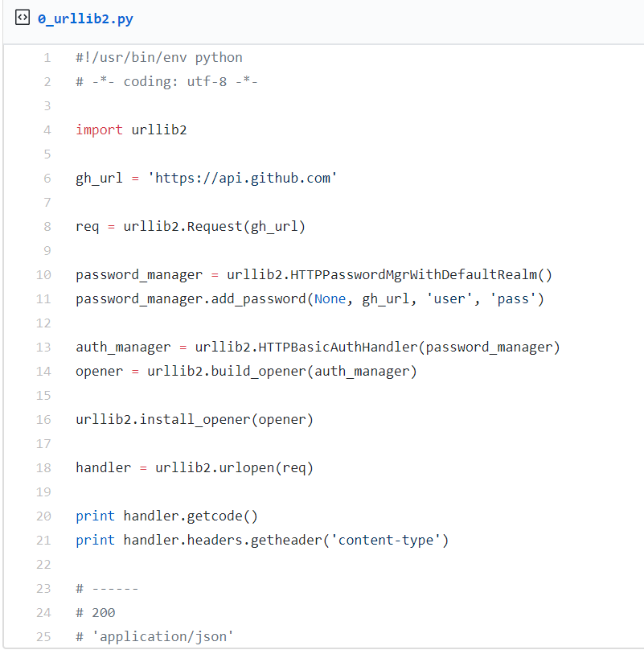The height and width of the screenshot is (654, 644).
Task: Select line number 6 defining gh_url
Action: point(47,178)
